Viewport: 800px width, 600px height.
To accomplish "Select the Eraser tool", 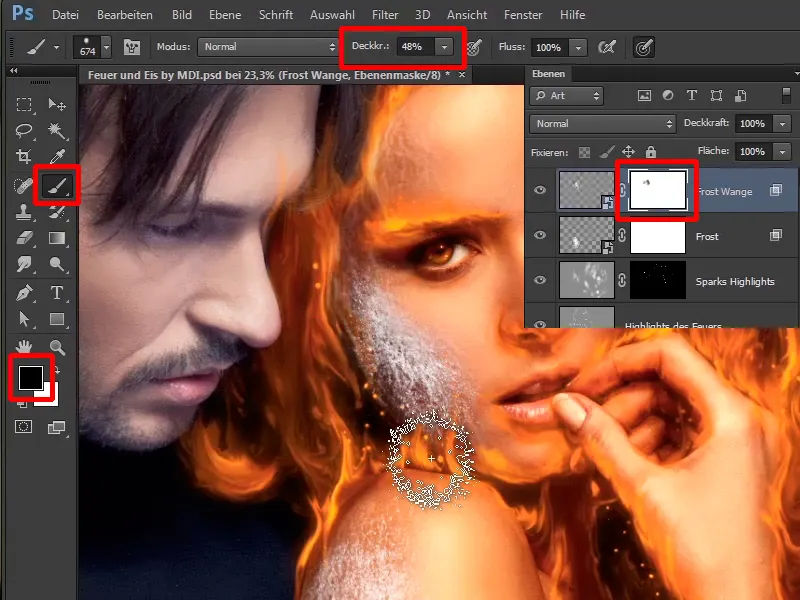I will coord(23,238).
